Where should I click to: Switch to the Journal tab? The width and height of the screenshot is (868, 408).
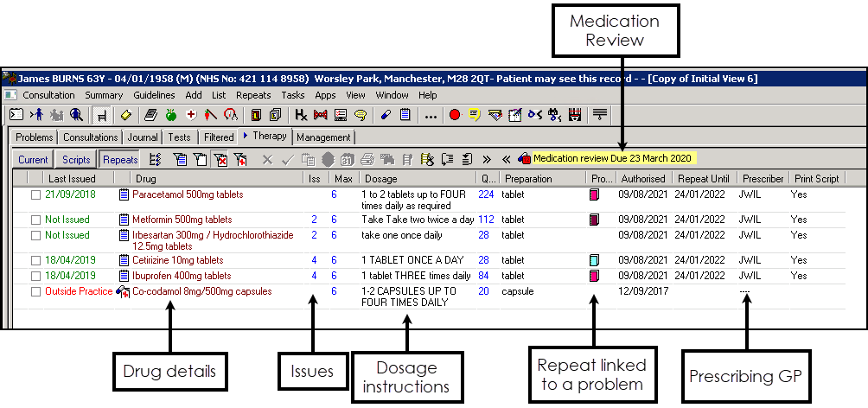click(x=143, y=137)
